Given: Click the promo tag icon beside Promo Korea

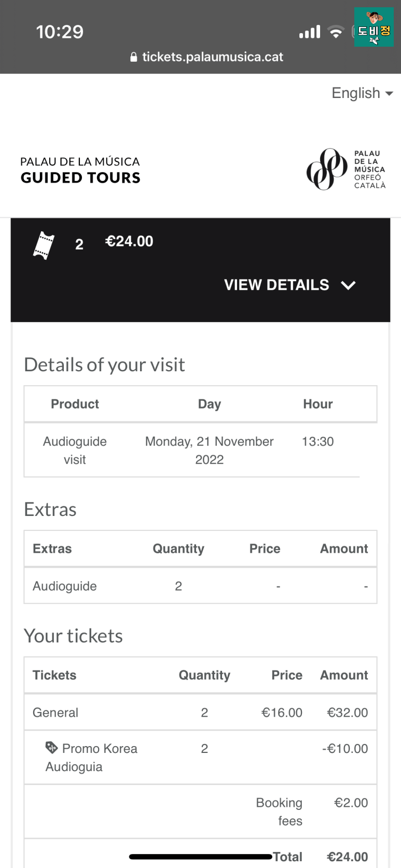Looking at the screenshot, I should click(51, 748).
